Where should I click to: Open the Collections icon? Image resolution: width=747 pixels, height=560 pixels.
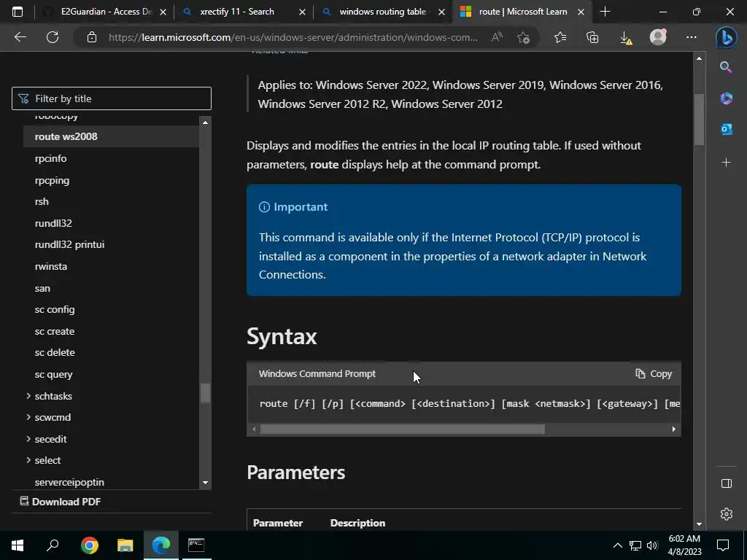(592, 37)
